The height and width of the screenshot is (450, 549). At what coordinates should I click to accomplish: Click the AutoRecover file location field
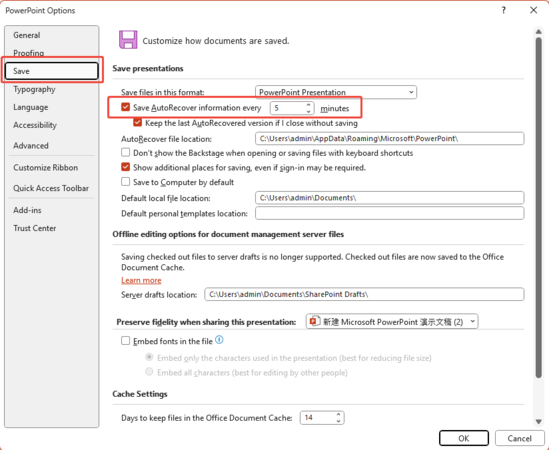[x=389, y=138]
